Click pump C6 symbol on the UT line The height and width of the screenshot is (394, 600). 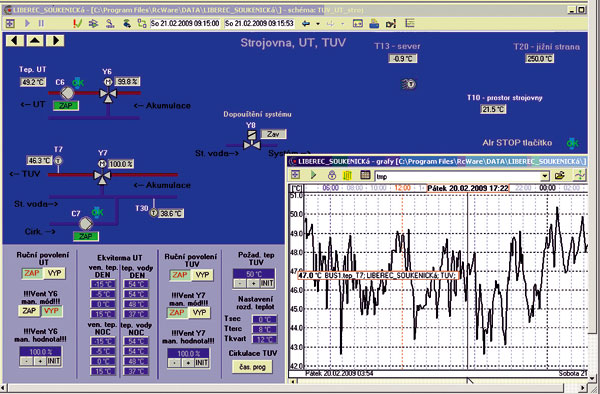[67, 93]
